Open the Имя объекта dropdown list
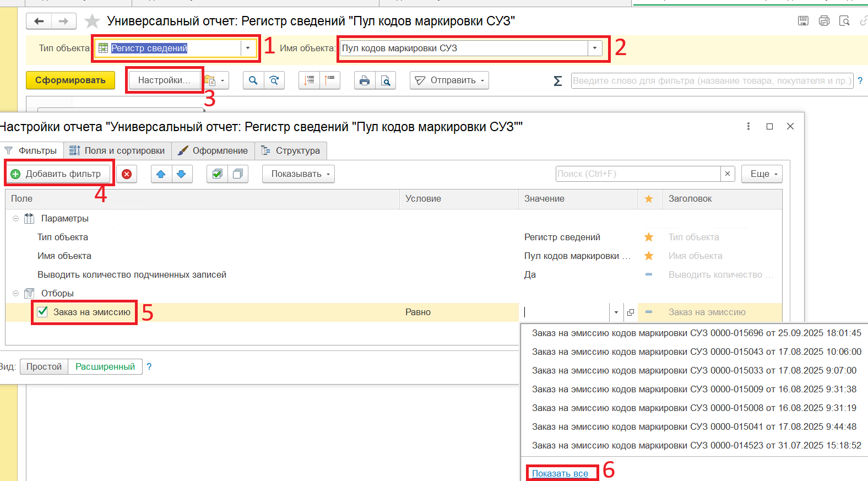This screenshot has width=868, height=481. (595, 48)
